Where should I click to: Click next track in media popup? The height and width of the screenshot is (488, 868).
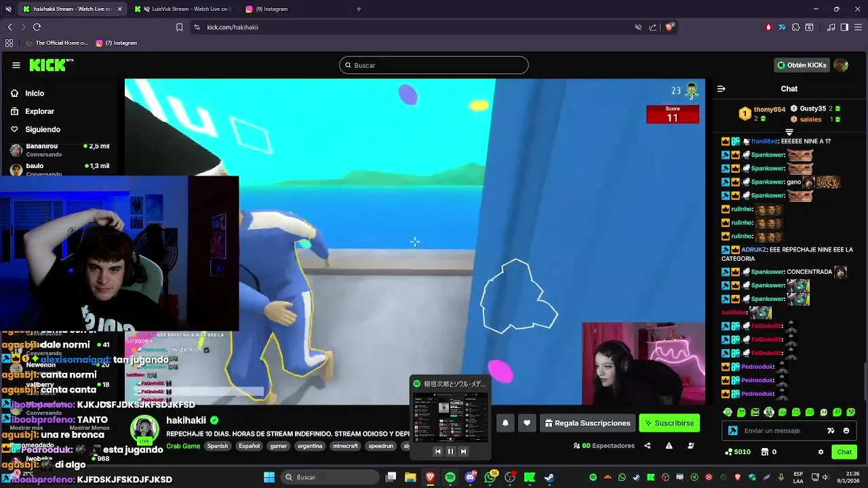[463, 451]
